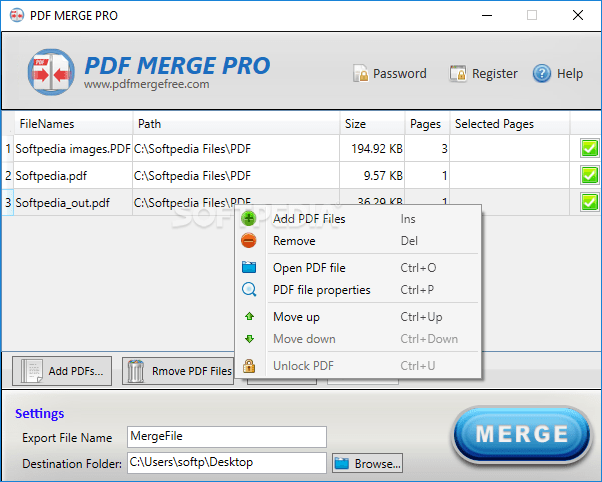
Task: Click the green down-arrow Move down icon
Action: [x=250, y=339]
